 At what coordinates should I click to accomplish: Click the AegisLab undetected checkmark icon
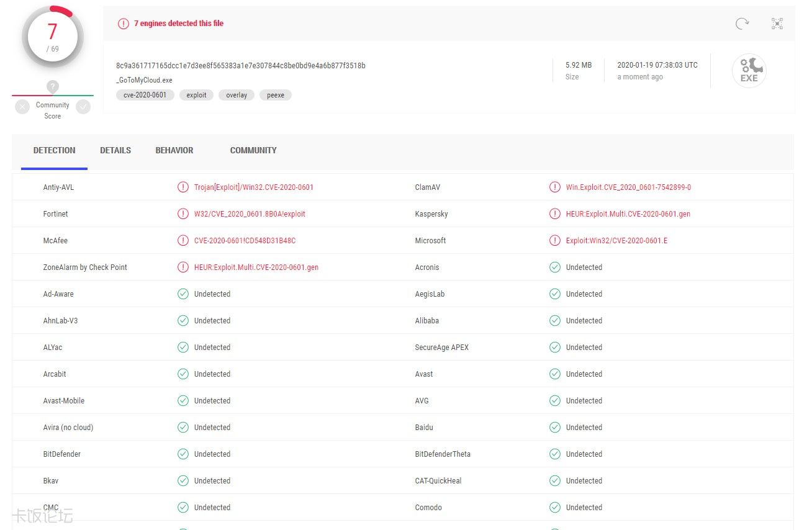click(x=555, y=294)
